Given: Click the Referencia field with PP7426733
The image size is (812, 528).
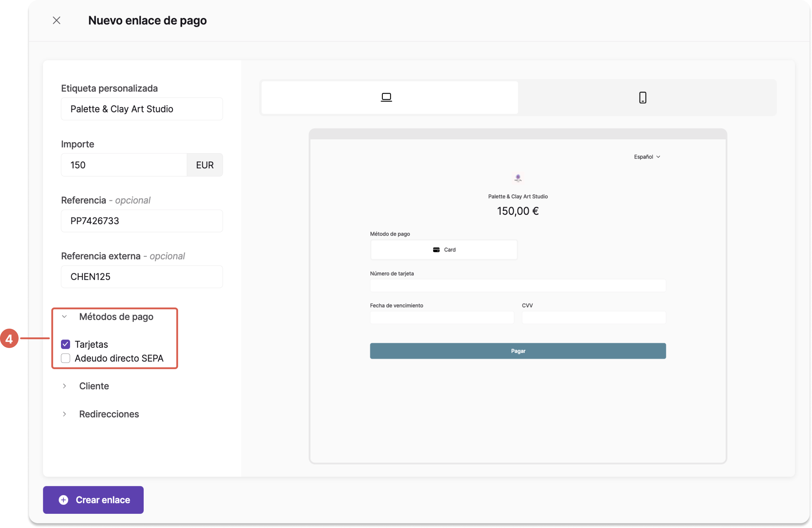Looking at the screenshot, I should click(x=142, y=221).
